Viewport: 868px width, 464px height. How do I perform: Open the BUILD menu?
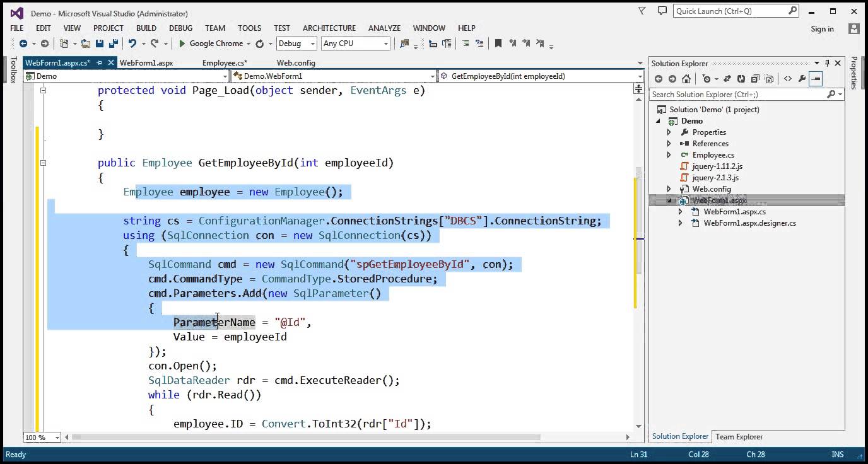(146, 28)
